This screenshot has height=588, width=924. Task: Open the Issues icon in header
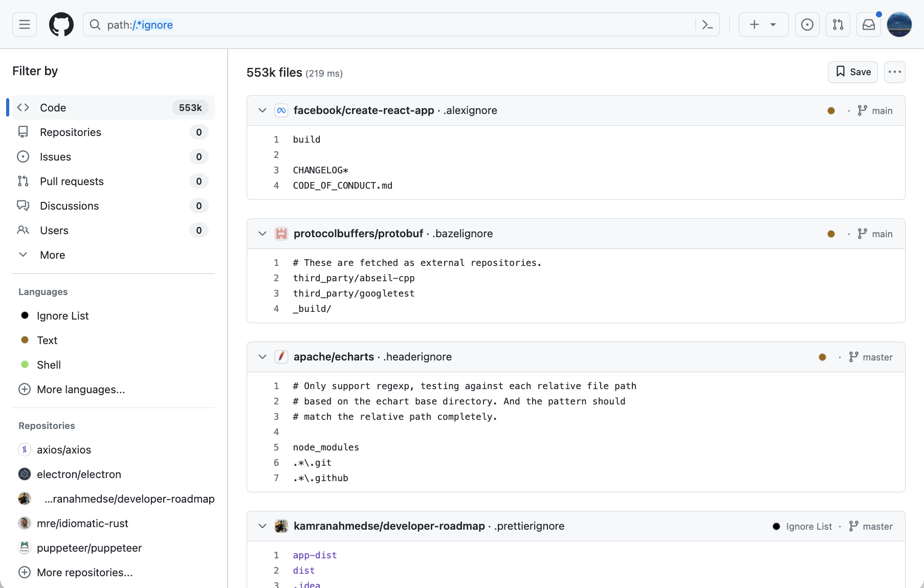coord(807,25)
